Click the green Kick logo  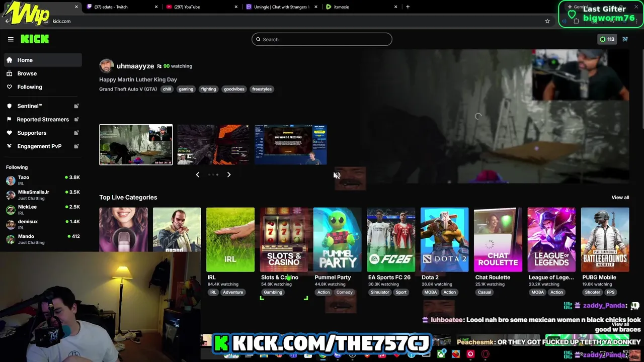click(x=35, y=39)
